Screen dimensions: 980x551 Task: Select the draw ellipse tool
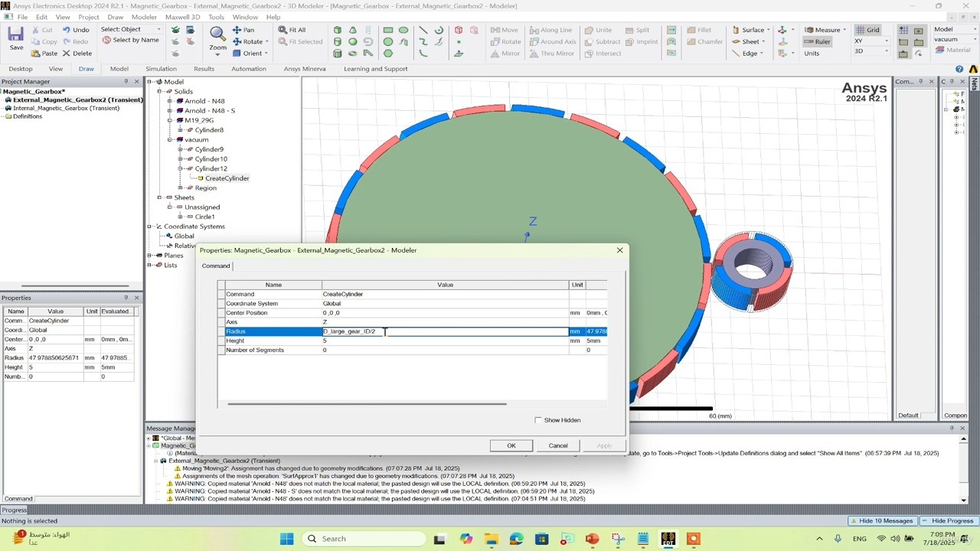pos(403,30)
